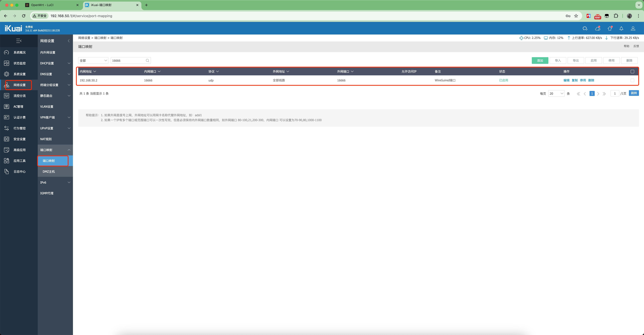Expand DNS设置 submenu

point(69,74)
